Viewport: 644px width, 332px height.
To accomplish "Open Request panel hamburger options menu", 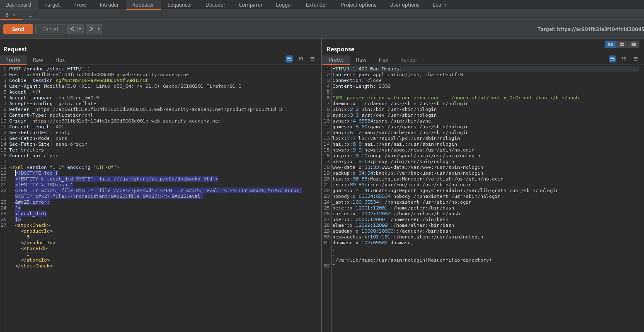I will tap(312, 59).
